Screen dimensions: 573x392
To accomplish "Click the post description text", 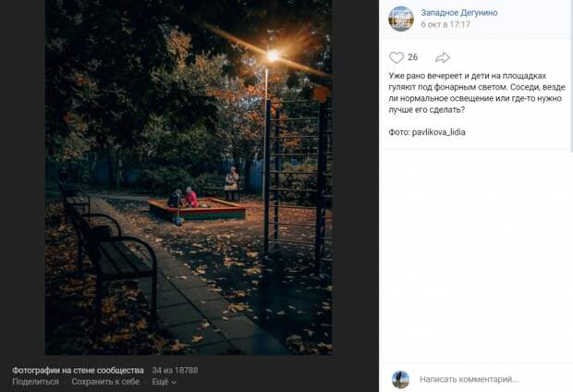I will pos(477,92).
